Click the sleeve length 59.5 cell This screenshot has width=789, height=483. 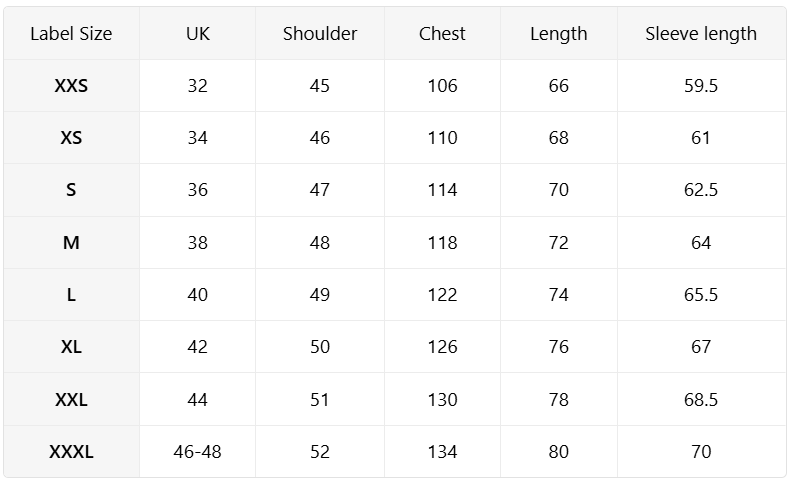tap(701, 86)
